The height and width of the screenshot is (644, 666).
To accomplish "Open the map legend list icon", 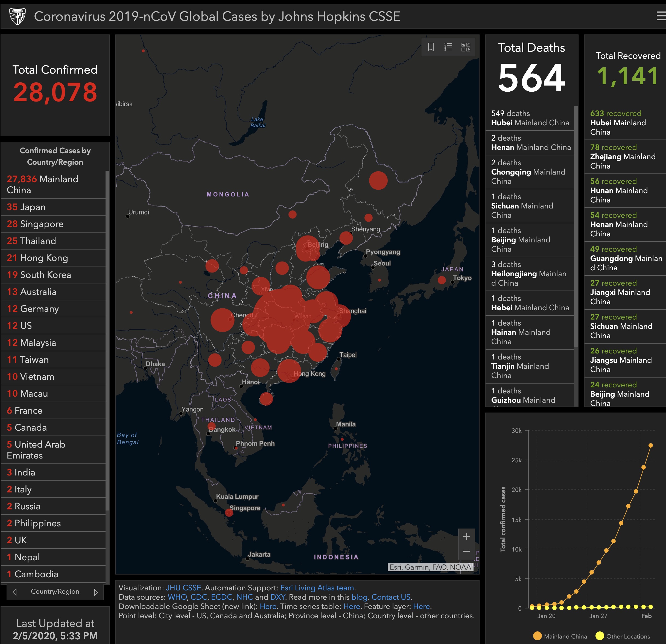I will [x=448, y=47].
